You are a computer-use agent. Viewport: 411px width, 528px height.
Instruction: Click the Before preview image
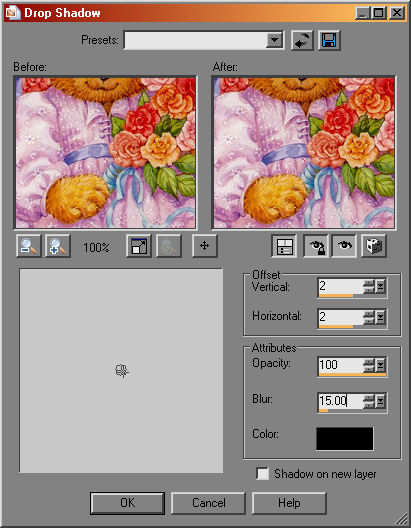pyautogui.click(x=105, y=153)
